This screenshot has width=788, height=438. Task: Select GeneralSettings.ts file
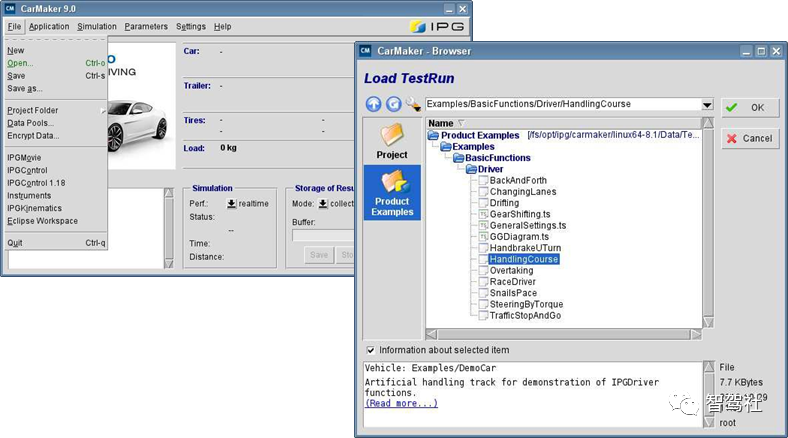pos(528,226)
